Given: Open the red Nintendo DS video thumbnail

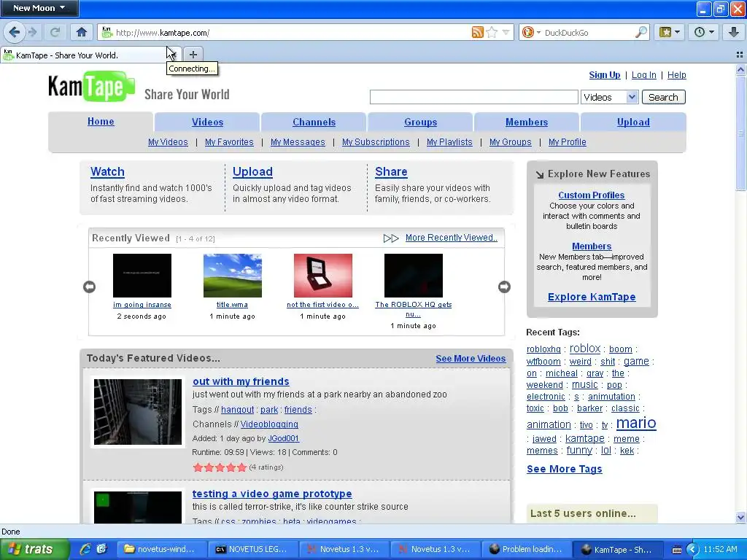Looking at the screenshot, I should point(323,275).
